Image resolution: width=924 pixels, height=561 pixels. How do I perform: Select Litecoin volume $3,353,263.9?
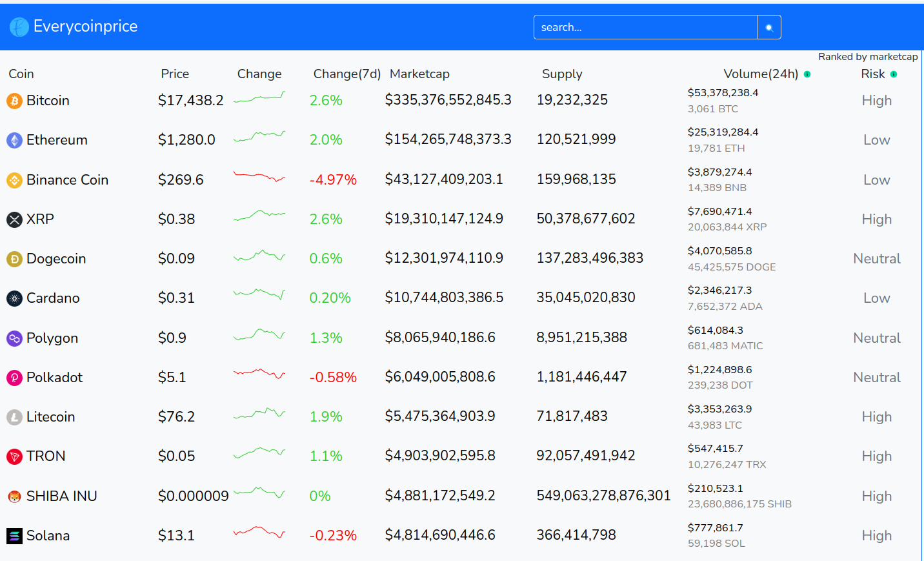pyautogui.click(x=720, y=409)
